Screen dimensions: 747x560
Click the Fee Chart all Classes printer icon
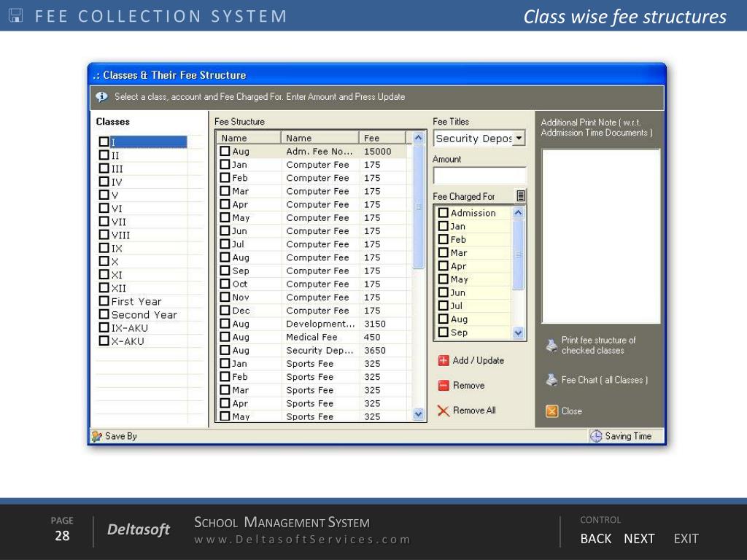pos(551,380)
